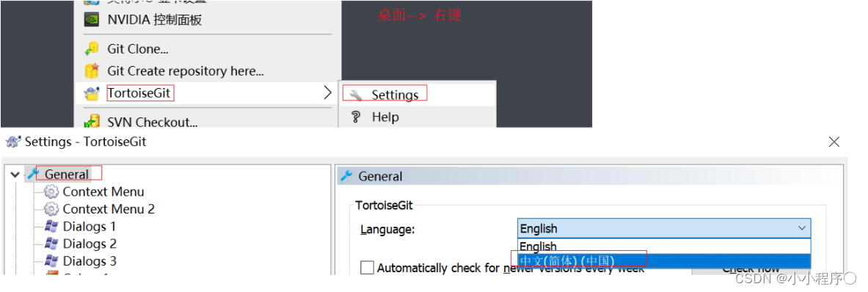
Task: Click the Git Clone icon
Action: pyautogui.click(x=91, y=49)
